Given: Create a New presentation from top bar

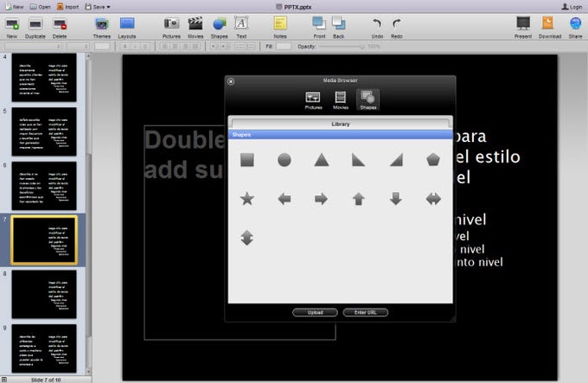Looking at the screenshot, I should 14,7.
